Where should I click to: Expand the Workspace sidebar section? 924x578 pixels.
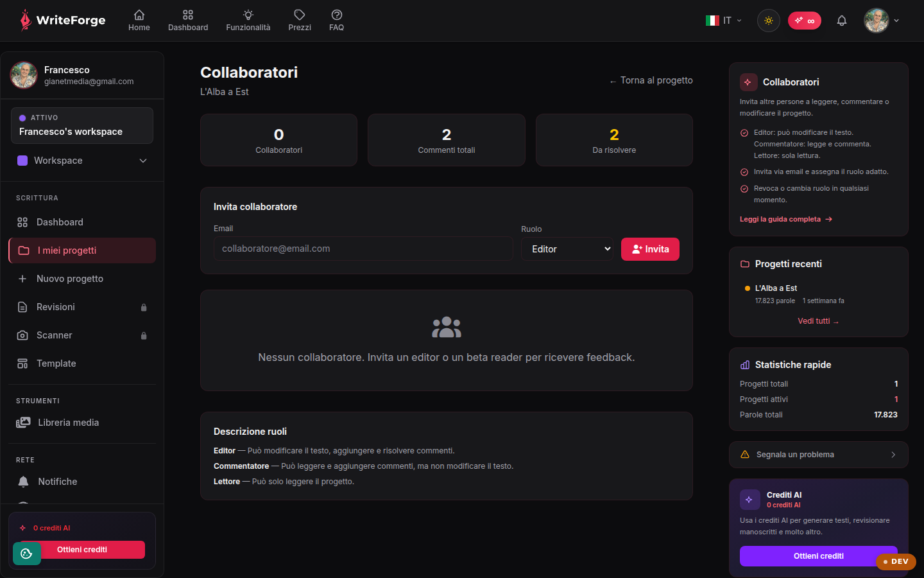tap(82, 161)
